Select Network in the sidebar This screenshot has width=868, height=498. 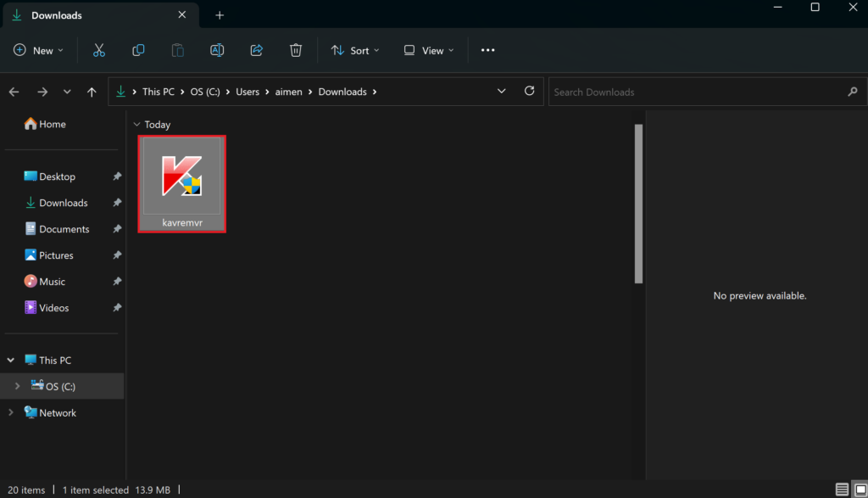pos(50,412)
